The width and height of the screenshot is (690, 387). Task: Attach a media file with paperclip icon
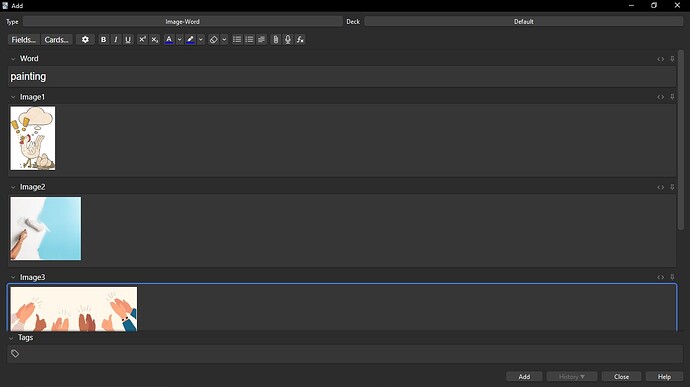275,40
